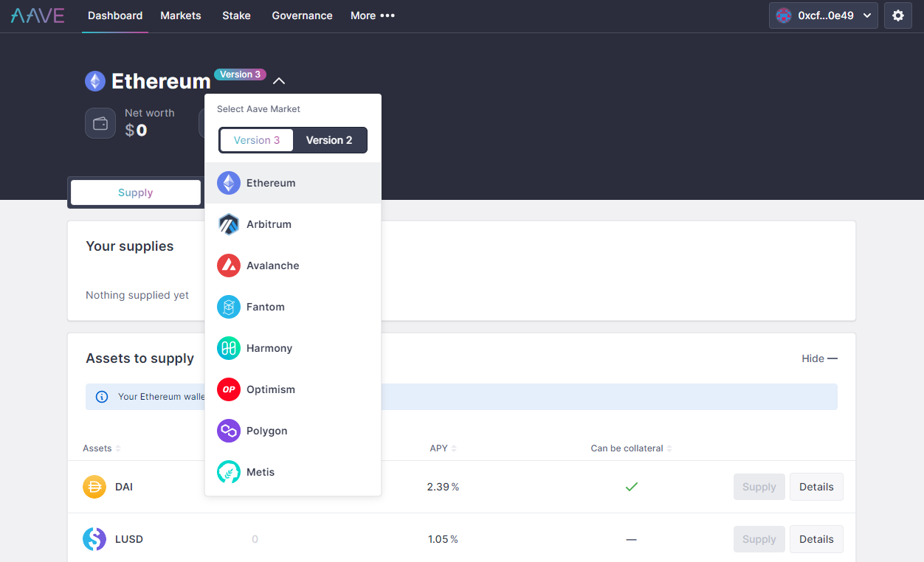Click the More three-dots icon
Viewport: 924px width, 562px height.
click(387, 15)
